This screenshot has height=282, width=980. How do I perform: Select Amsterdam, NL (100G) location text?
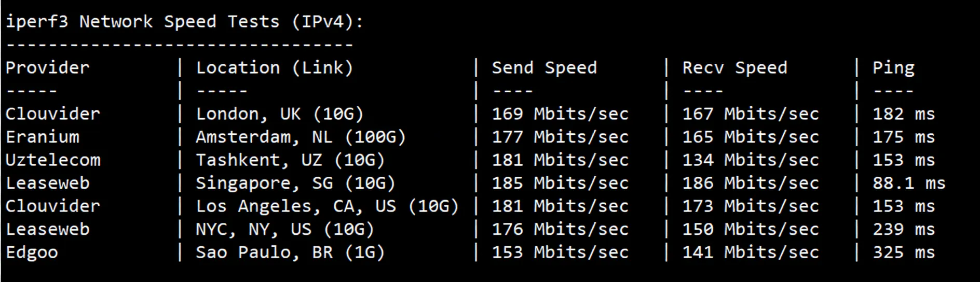click(x=301, y=137)
